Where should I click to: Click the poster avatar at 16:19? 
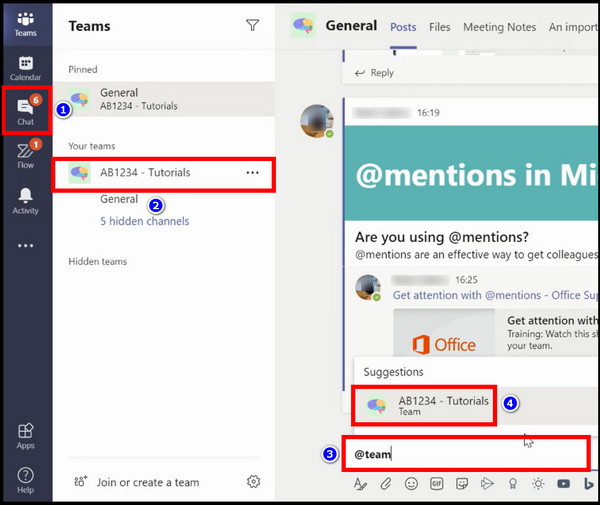coord(316,121)
